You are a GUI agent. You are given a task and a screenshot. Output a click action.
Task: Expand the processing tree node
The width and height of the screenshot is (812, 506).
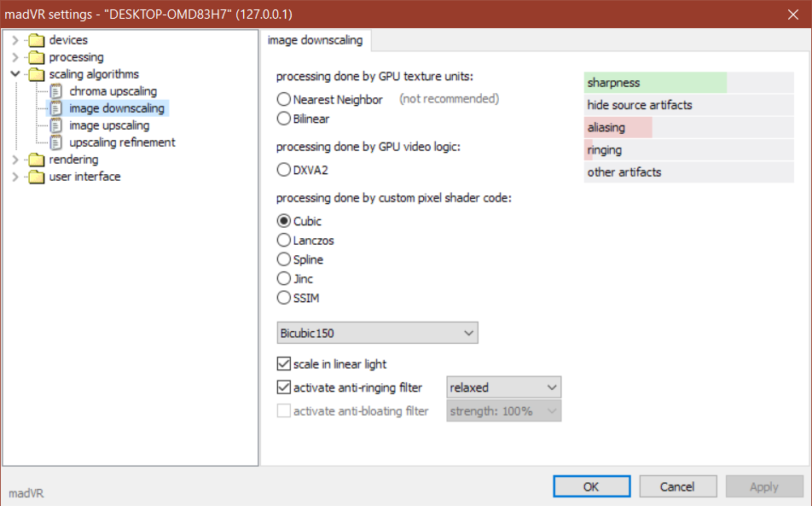(x=15, y=57)
